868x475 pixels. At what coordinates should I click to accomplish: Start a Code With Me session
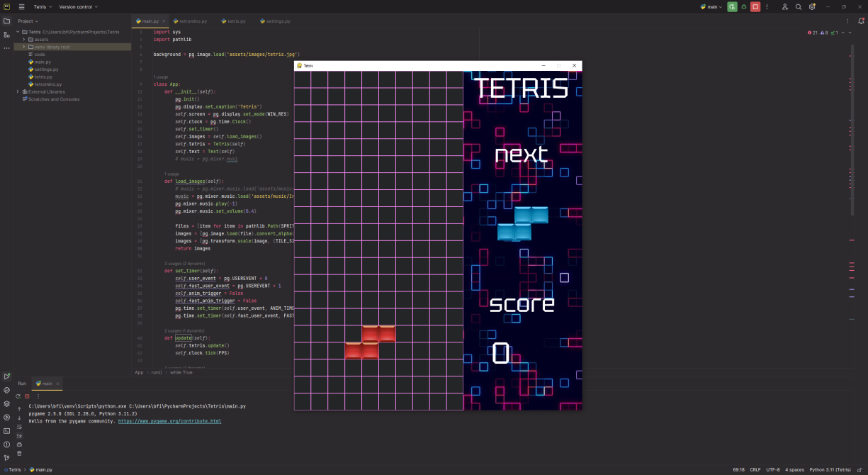point(785,6)
